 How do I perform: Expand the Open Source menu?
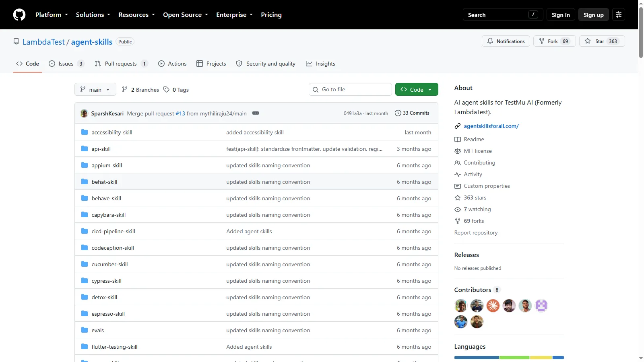point(186,15)
